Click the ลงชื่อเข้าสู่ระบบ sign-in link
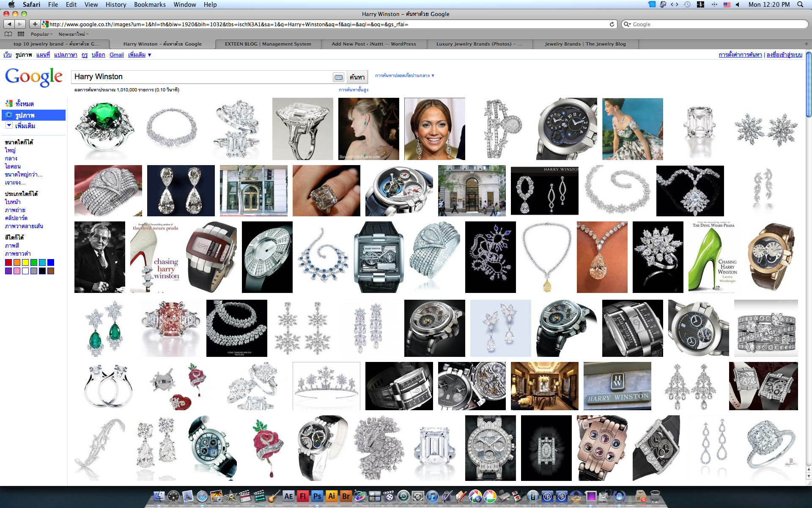This screenshot has height=508, width=812. coord(784,55)
